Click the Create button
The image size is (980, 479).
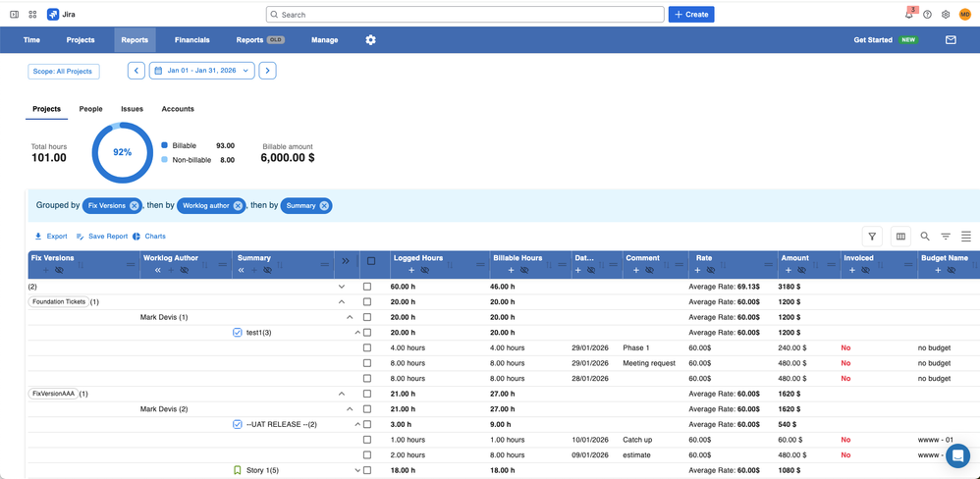691,15
